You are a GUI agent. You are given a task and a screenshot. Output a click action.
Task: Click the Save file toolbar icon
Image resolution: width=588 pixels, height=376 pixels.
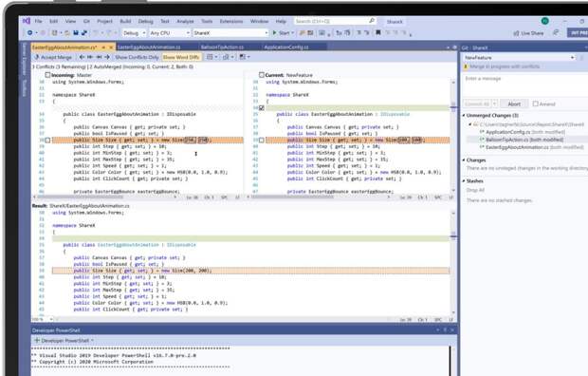tap(76, 33)
